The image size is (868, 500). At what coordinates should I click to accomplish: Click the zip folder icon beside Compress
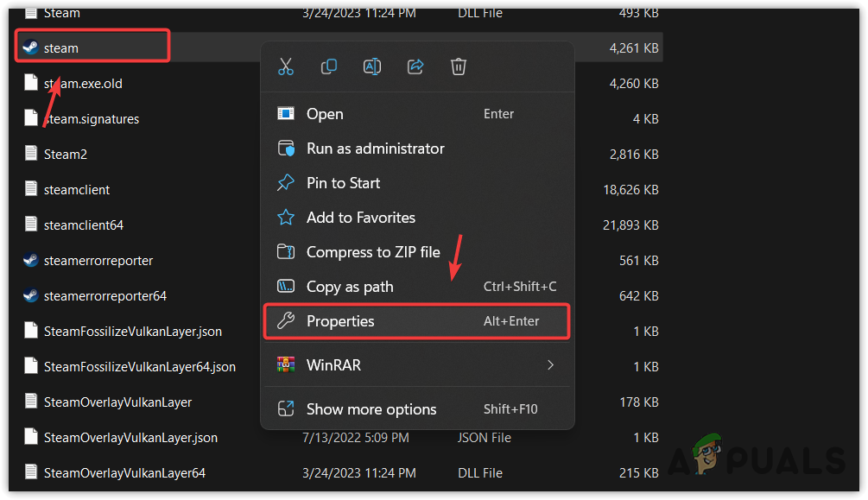coord(286,251)
